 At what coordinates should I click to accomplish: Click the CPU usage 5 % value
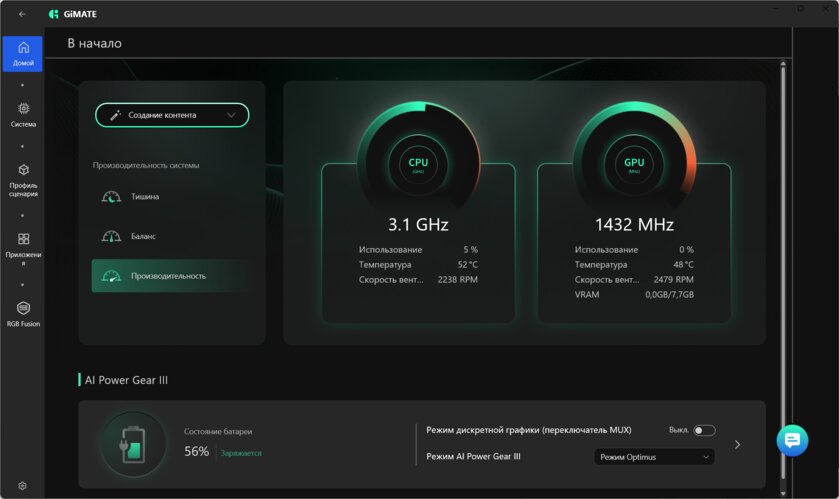tap(470, 250)
